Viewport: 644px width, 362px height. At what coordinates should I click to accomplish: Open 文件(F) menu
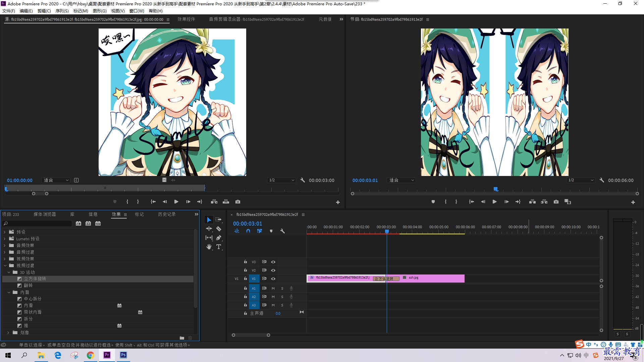[x=9, y=11]
